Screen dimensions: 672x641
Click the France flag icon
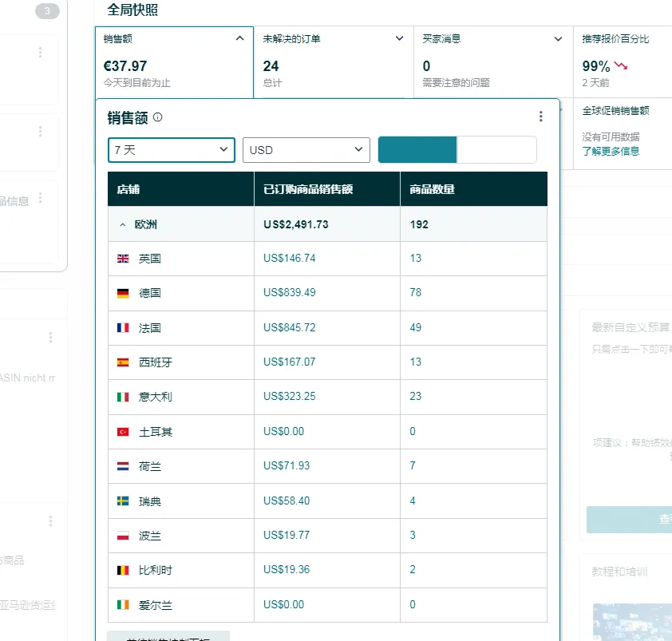[123, 327]
